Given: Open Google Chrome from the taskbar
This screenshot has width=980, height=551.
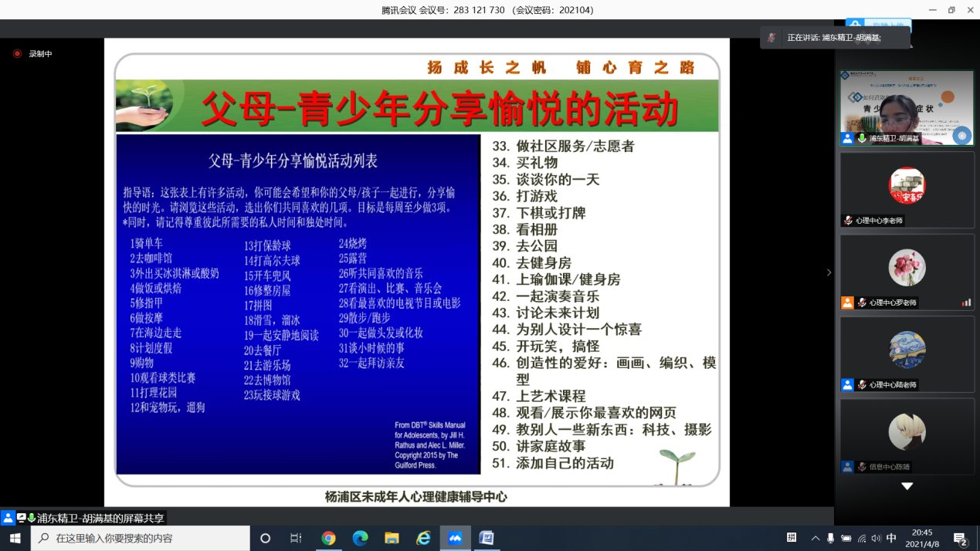Looking at the screenshot, I should (329, 538).
